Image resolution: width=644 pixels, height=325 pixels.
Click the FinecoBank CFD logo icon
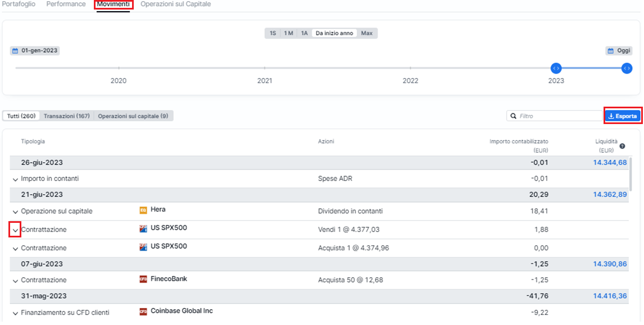(x=143, y=279)
